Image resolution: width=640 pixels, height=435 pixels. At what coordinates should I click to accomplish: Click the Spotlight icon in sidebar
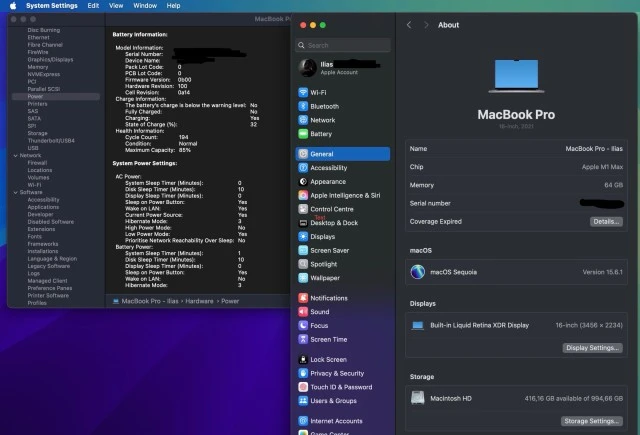coord(303,264)
